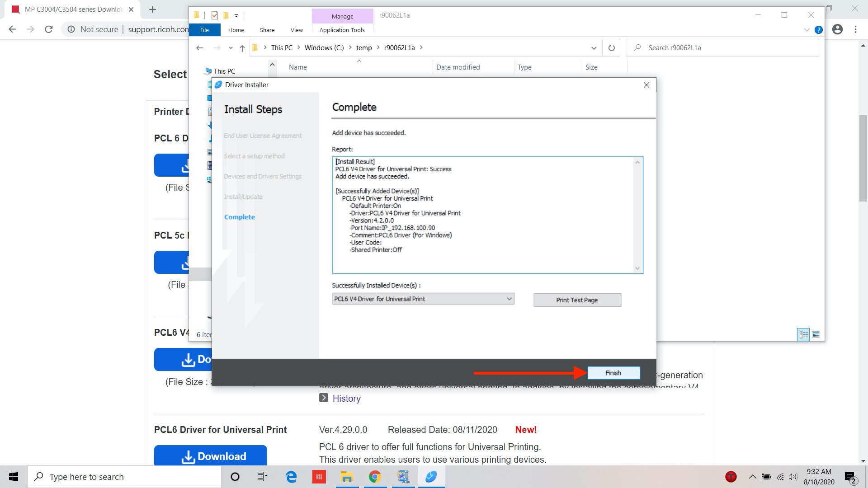Open the Chrome profile avatar
This screenshot has width=868, height=488.
click(838, 29)
